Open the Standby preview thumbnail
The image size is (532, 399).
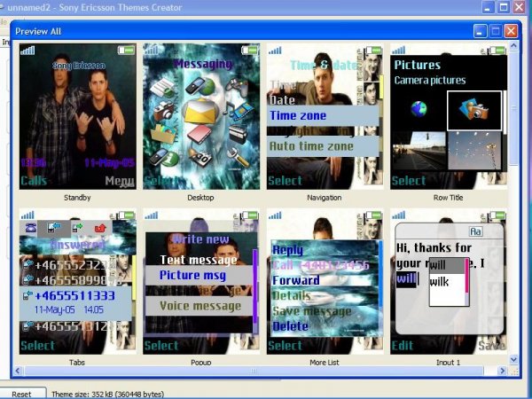78,115
